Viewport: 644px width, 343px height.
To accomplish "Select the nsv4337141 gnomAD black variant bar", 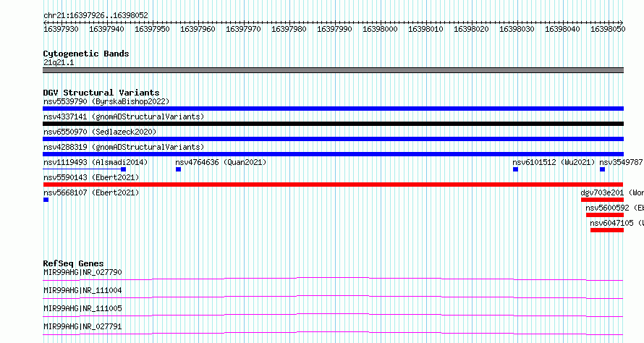I will pyautogui.click(x=333, y=124).
